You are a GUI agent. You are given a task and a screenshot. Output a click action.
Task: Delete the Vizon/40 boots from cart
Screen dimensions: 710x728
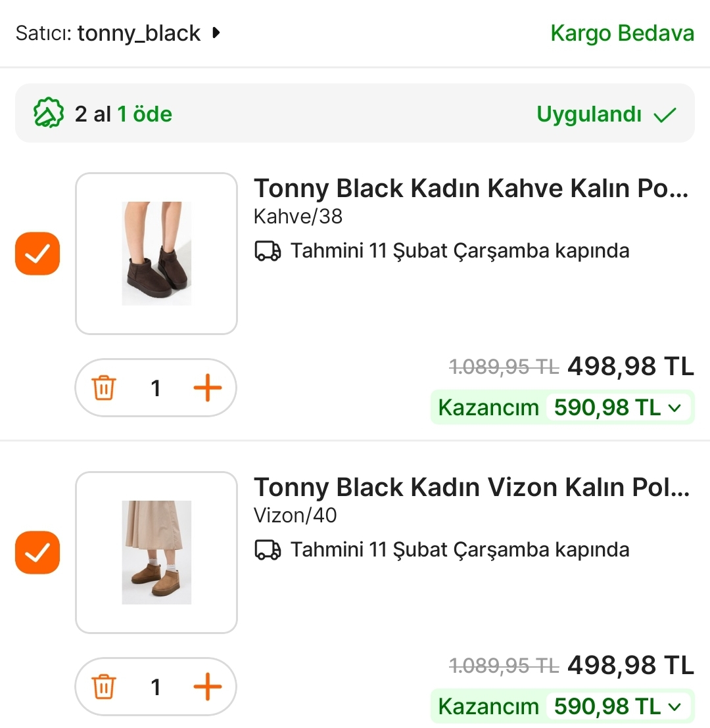pyautogui.click(x=104, y=687)
